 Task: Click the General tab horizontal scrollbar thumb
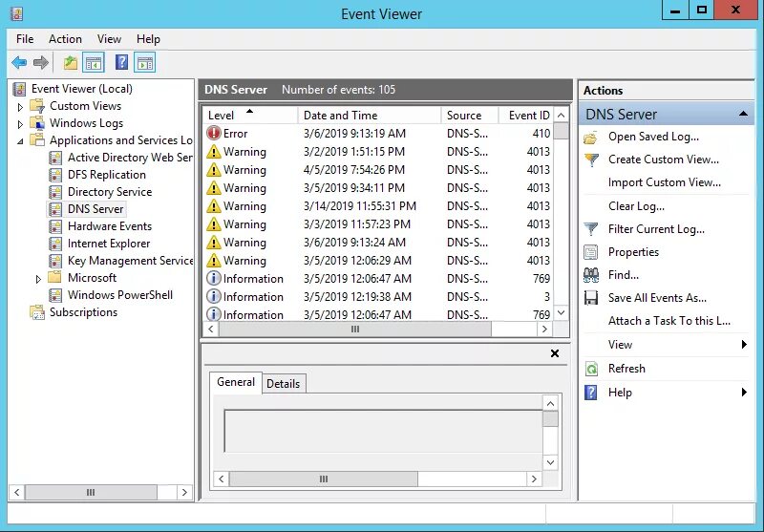(324, 479)
